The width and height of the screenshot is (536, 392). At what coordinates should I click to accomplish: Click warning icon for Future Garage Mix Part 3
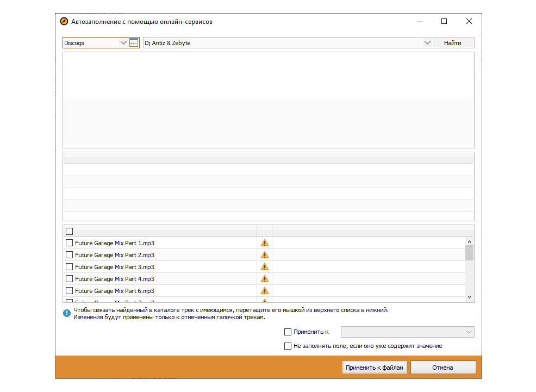264,267
